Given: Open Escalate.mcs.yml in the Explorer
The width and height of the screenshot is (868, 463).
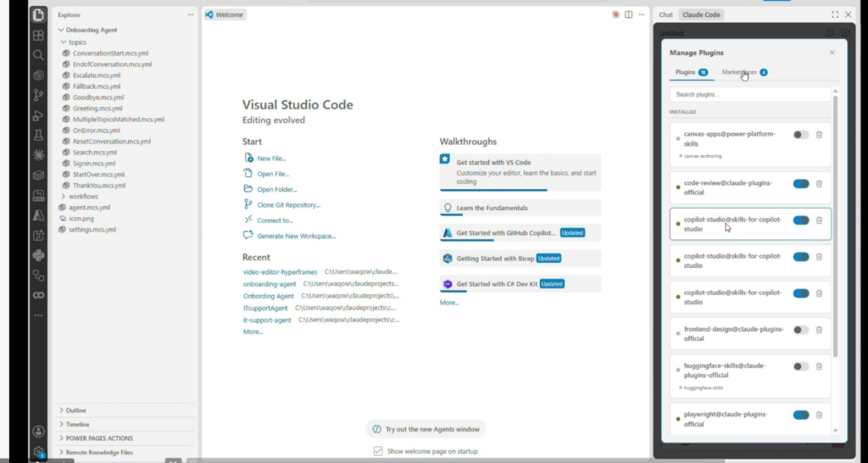Looking at the screenshot, I should coord(97,75).
